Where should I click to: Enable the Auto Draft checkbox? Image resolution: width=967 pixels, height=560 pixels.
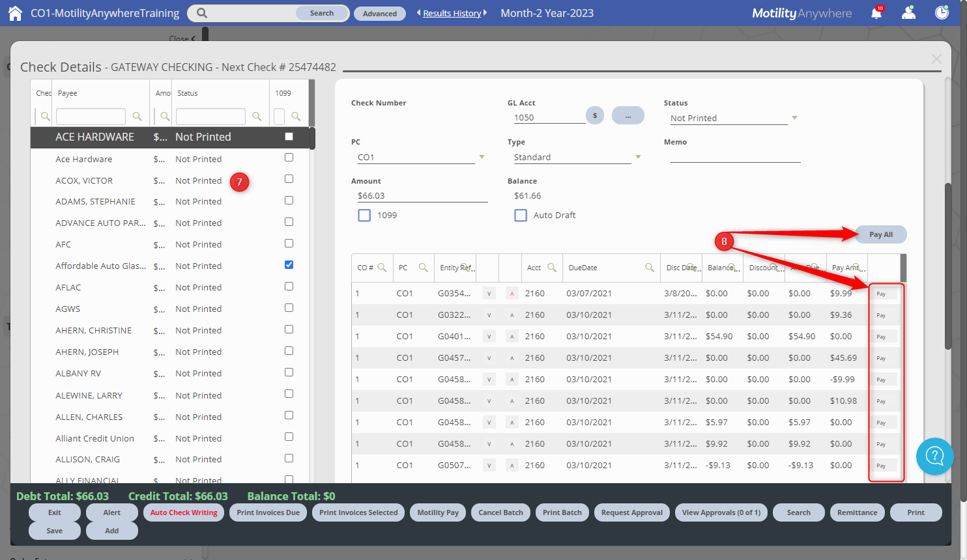[521, 215]
